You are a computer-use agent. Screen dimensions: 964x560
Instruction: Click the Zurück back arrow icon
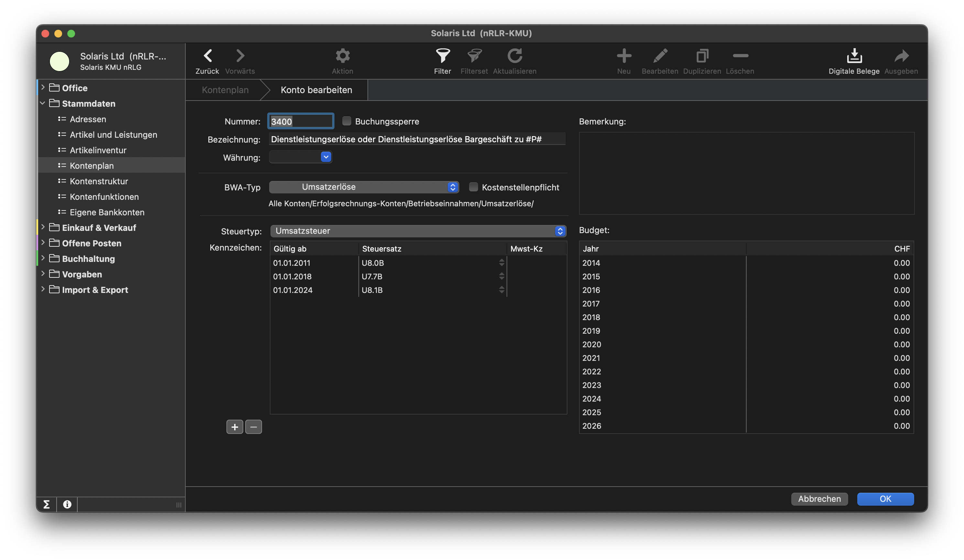pyautogui.click(x=207, y=56)
